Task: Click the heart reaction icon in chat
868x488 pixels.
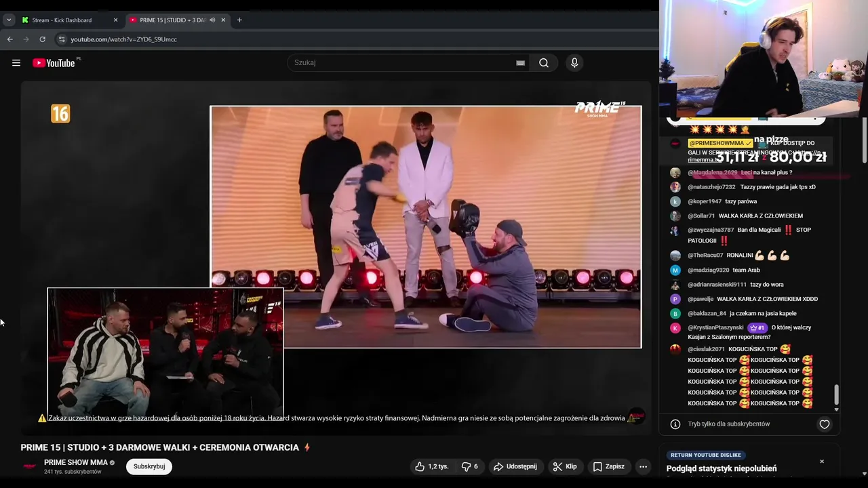Action: [825, 424]
